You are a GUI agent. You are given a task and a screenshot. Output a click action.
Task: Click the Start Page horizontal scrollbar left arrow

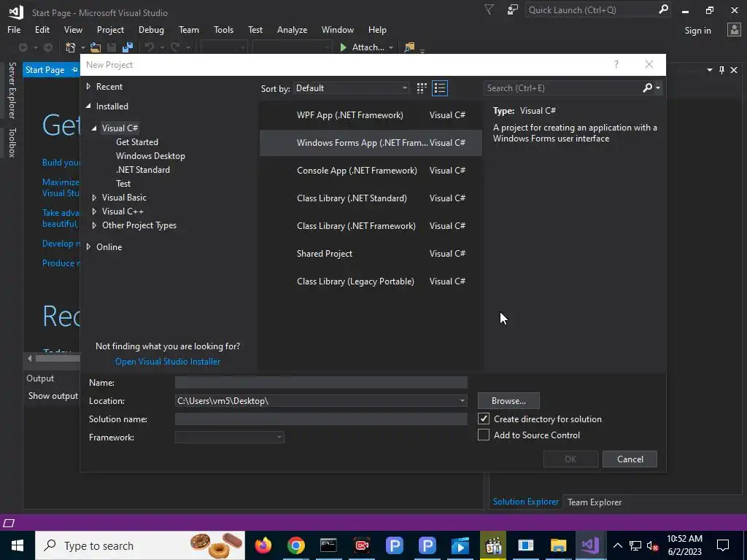29,358
